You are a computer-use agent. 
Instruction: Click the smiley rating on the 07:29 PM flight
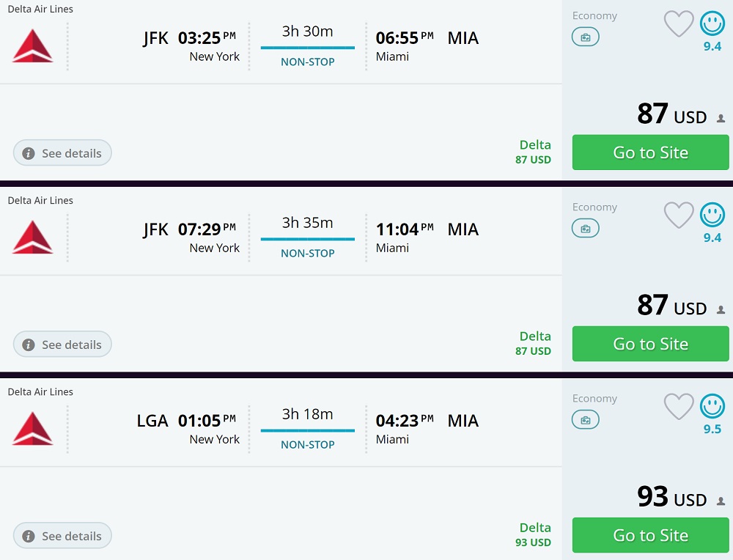click(x=712, y=215)
